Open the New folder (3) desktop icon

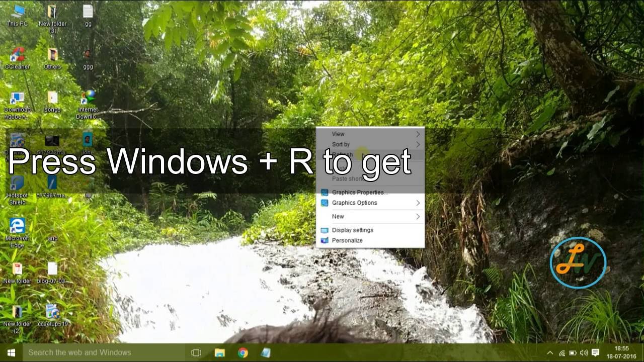pos(52,19)
